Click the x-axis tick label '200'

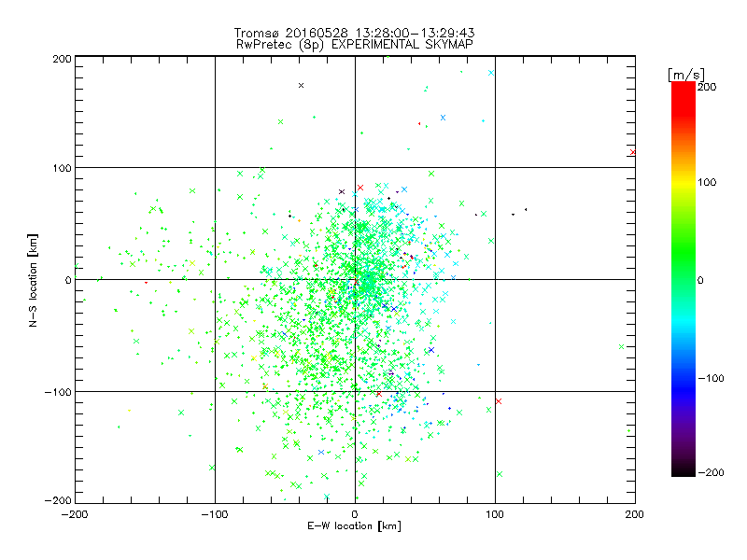point(635,514)
